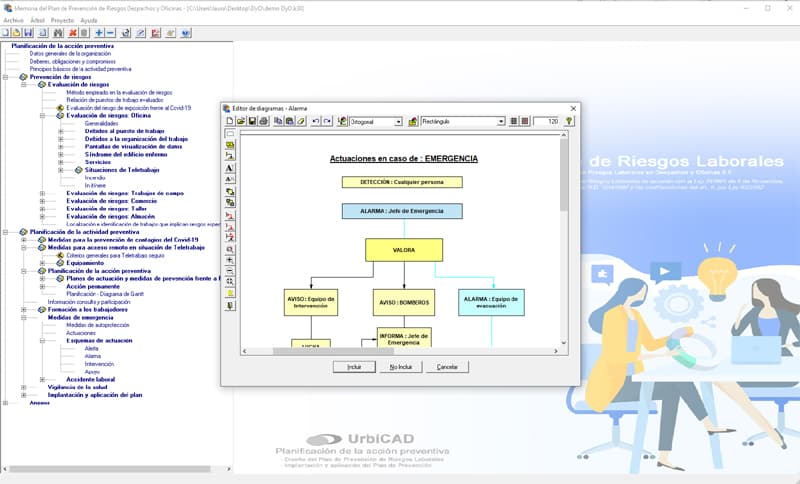Expand Vigilancia de la salud node
This screenshot has width=800, height=484.
coord(23,387)
